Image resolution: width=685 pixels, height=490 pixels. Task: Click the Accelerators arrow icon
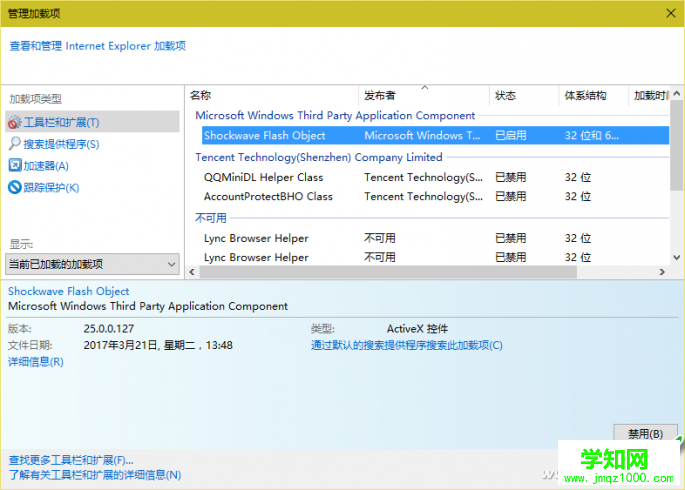click(x=15, y=165)
